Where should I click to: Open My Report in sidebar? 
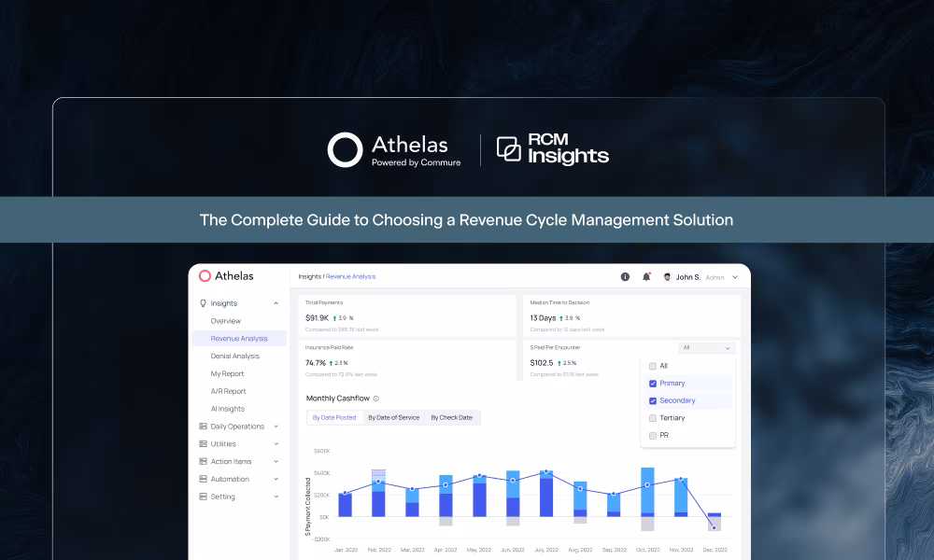(227, 373)
